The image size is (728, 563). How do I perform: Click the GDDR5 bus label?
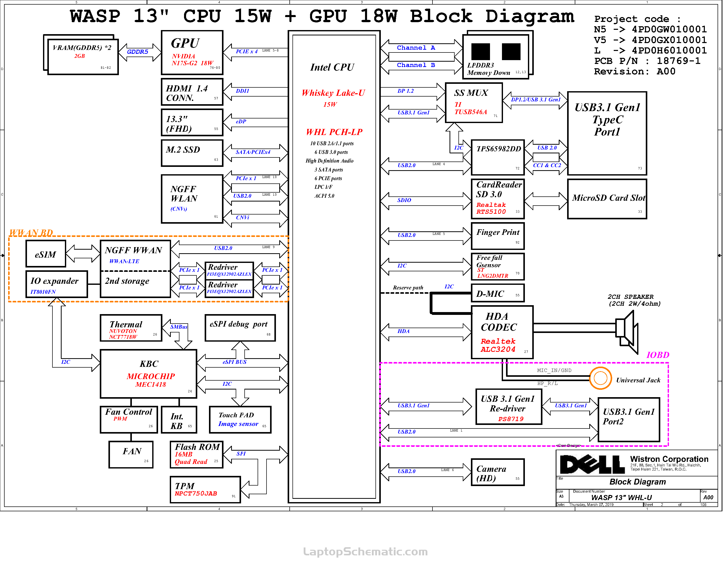click(137, 52)
